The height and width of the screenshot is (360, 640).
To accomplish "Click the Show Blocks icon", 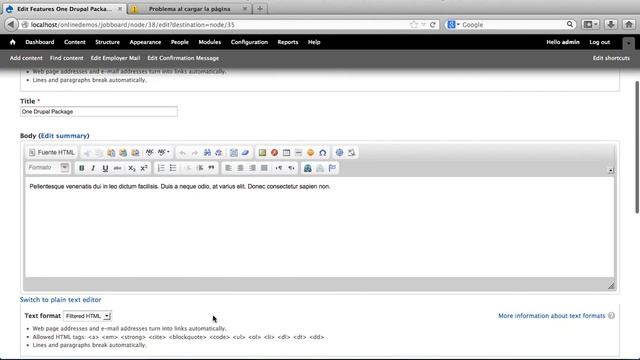I will tap(351, 153).
